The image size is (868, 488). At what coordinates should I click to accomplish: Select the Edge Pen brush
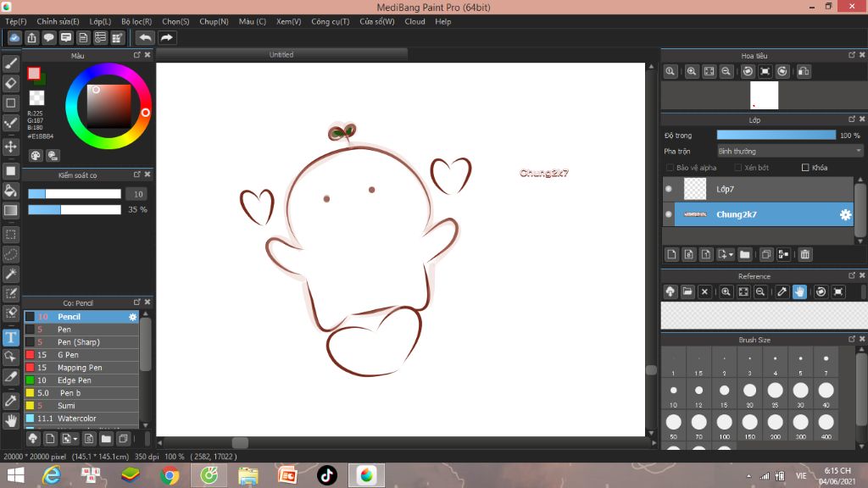click(x=81, y=380)
